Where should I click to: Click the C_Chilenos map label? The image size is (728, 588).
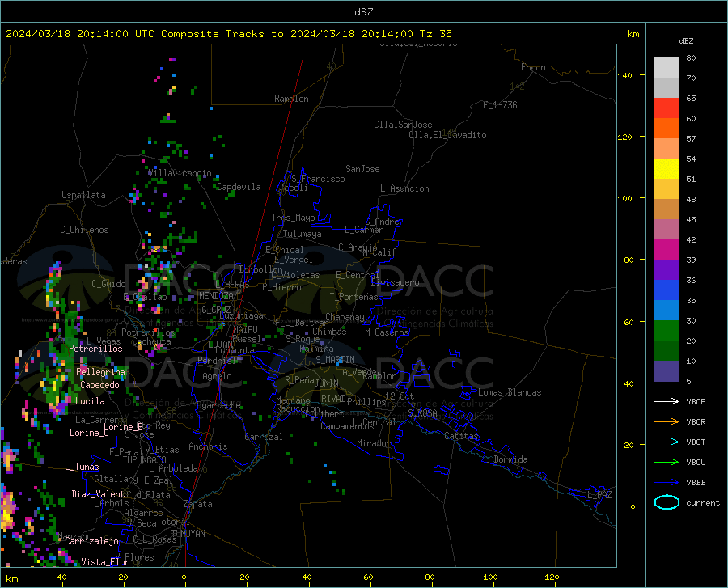coord(84,230)
